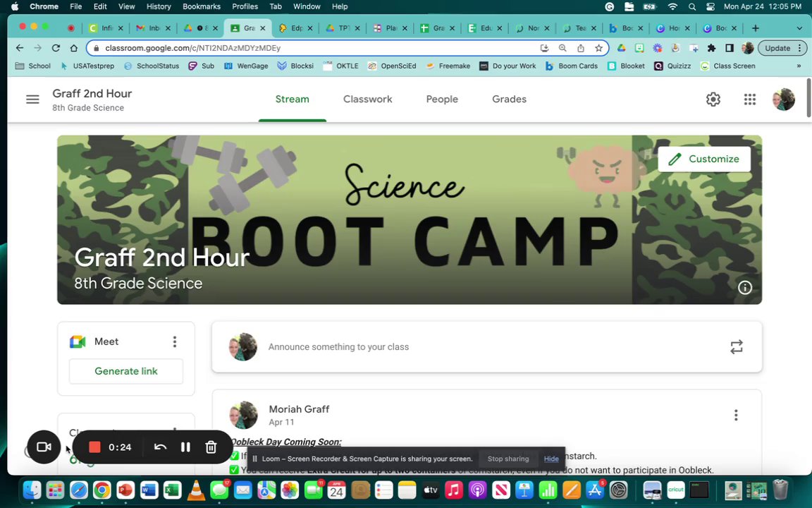Reload the Classroom page

56,48
